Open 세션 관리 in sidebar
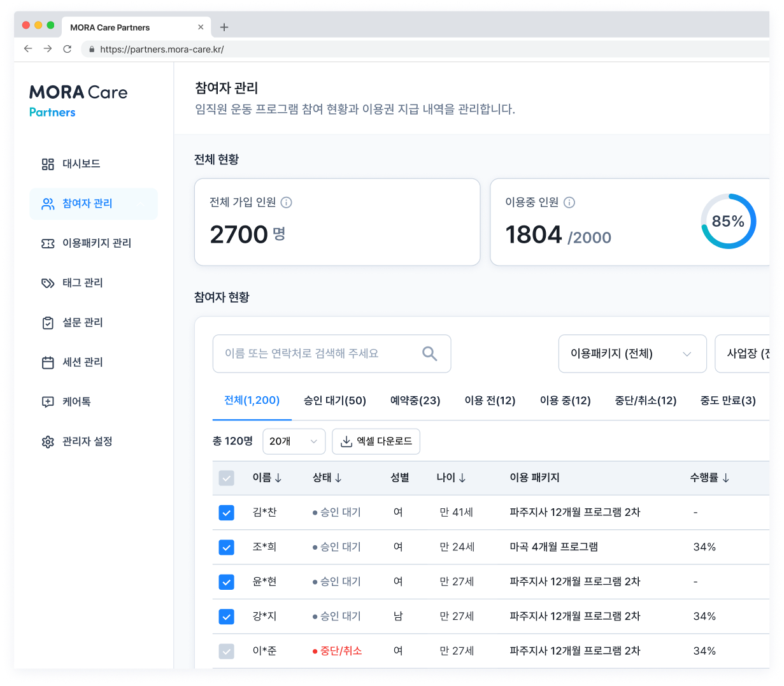Screen dimensions: 784x686 pos(83,362)
